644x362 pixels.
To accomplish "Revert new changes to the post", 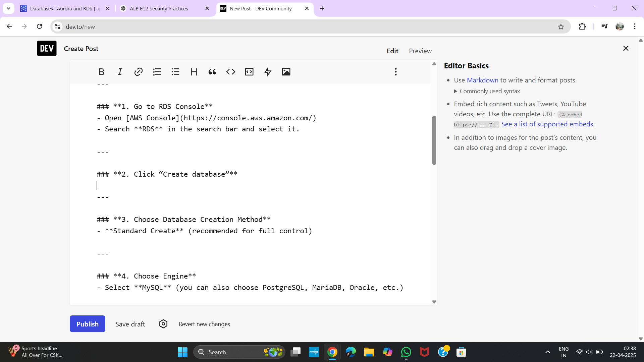I will pos(204,324).
